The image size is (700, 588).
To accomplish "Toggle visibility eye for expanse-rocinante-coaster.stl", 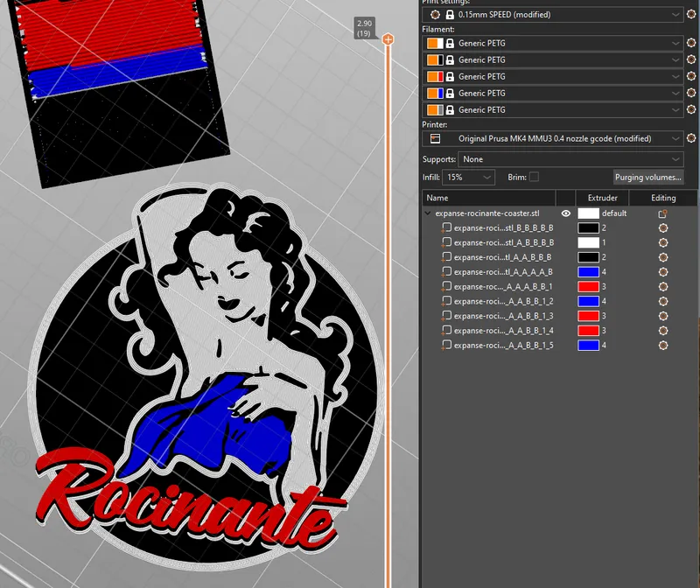I will point(565,213).
